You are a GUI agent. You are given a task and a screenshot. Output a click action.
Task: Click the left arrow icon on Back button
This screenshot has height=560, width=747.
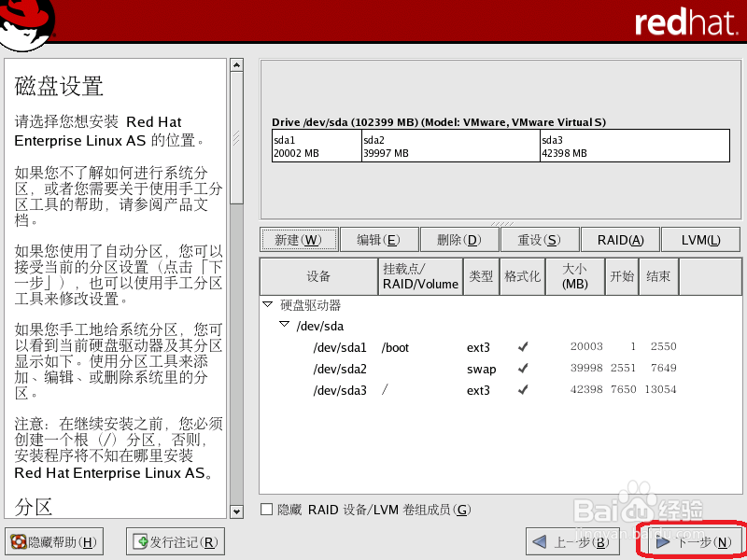pyautogui.click(x=539, y=542)
